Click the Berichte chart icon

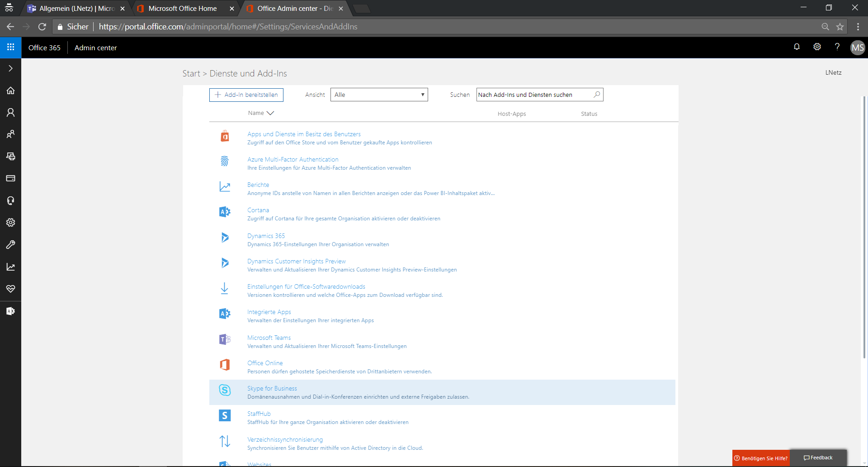pyautogui.click(x=225, y=186)
